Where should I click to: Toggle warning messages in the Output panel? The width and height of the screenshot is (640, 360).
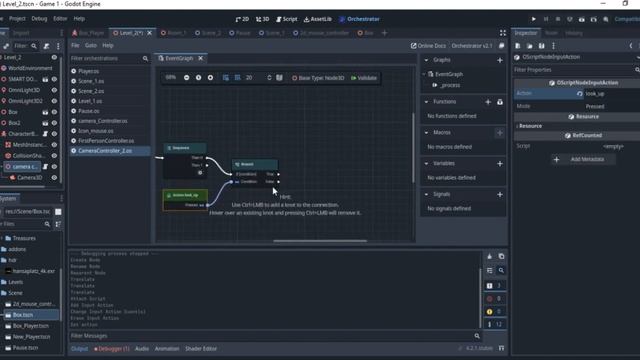coord(494,311)
